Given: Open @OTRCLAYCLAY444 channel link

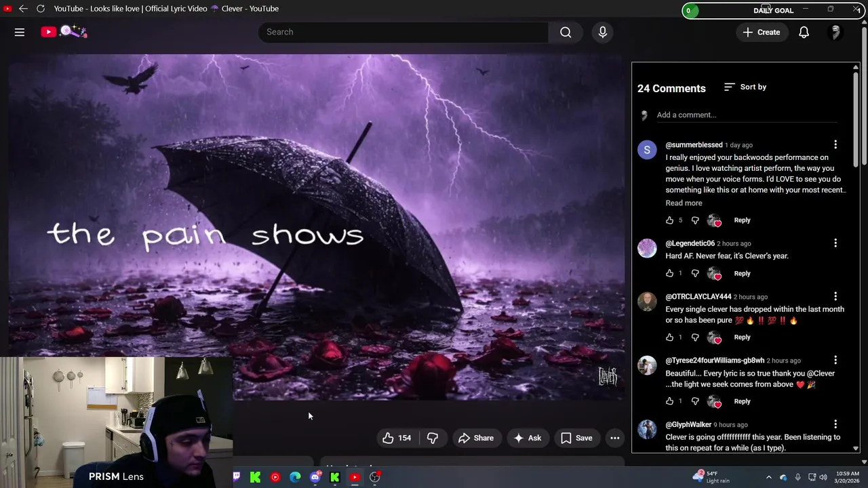Looking at the screenshot, I should pos(698,297).
